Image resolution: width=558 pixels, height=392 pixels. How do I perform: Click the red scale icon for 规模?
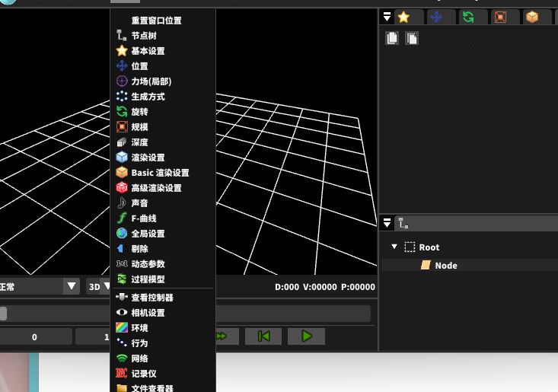point(122,126)
